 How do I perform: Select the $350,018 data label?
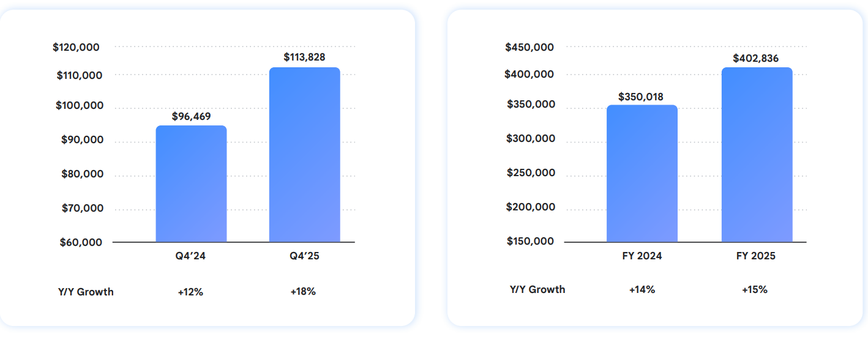[x=641, y=97]
